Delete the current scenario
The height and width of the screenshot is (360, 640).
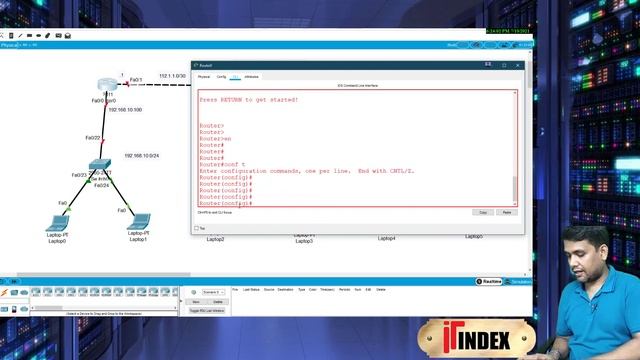(218, 302)
